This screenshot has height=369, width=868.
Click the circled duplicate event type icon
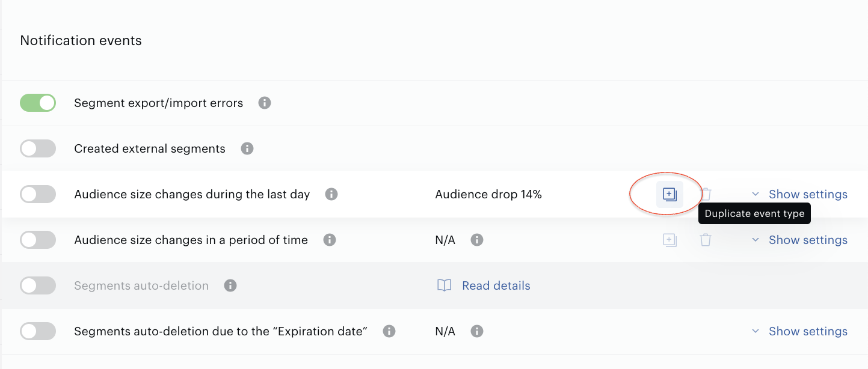pyautogui.click(x=669, y=194)
